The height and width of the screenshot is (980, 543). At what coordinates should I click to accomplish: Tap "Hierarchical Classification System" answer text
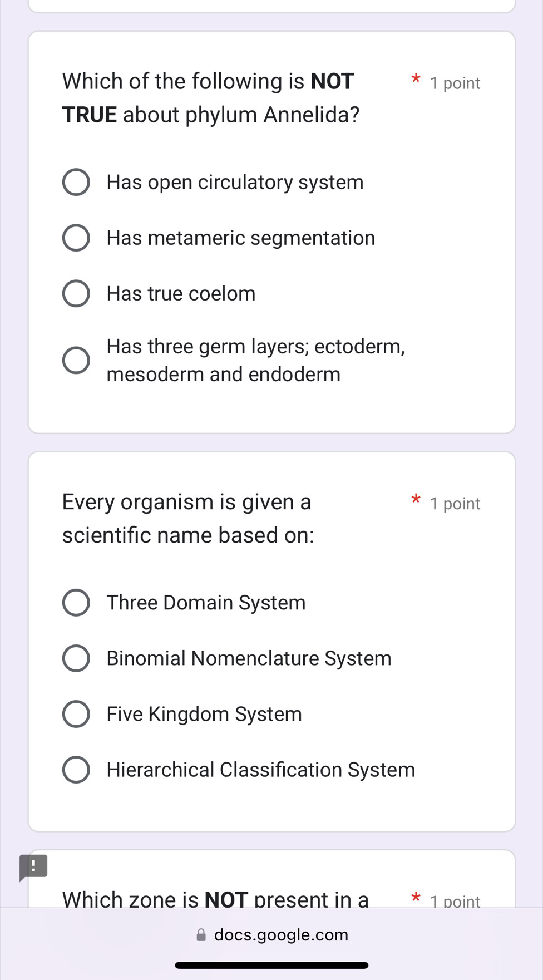coord(260,770)
